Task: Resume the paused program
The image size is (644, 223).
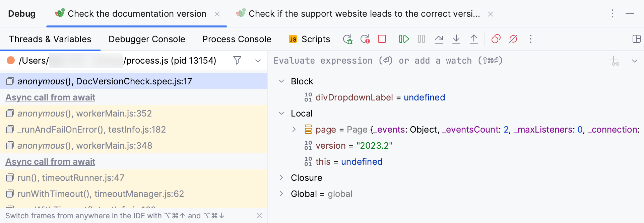Action: [x=404, y=39]
